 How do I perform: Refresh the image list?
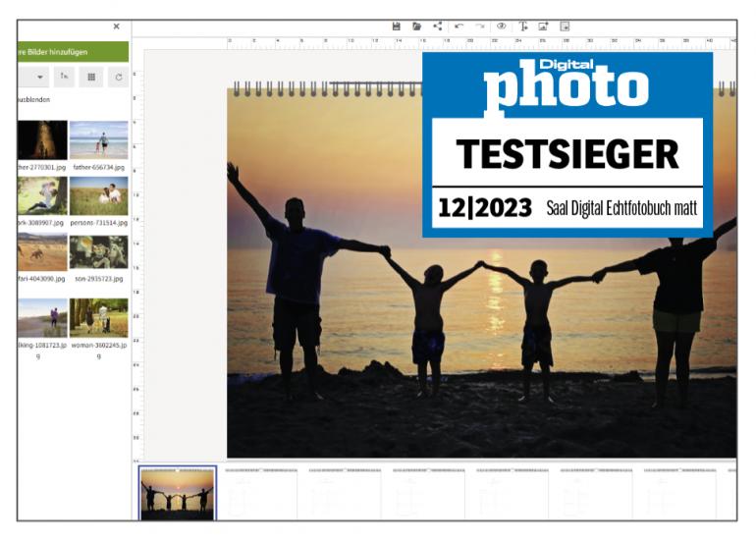pyautogui.click(x=119, y=77)
